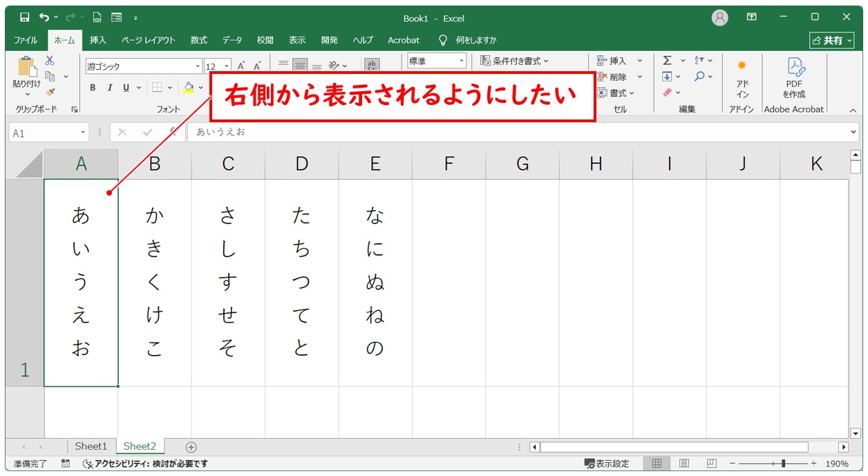Select all cells with the corner triangle button
This screenshot has width=868, height=476.
click(x=30, y=164)
